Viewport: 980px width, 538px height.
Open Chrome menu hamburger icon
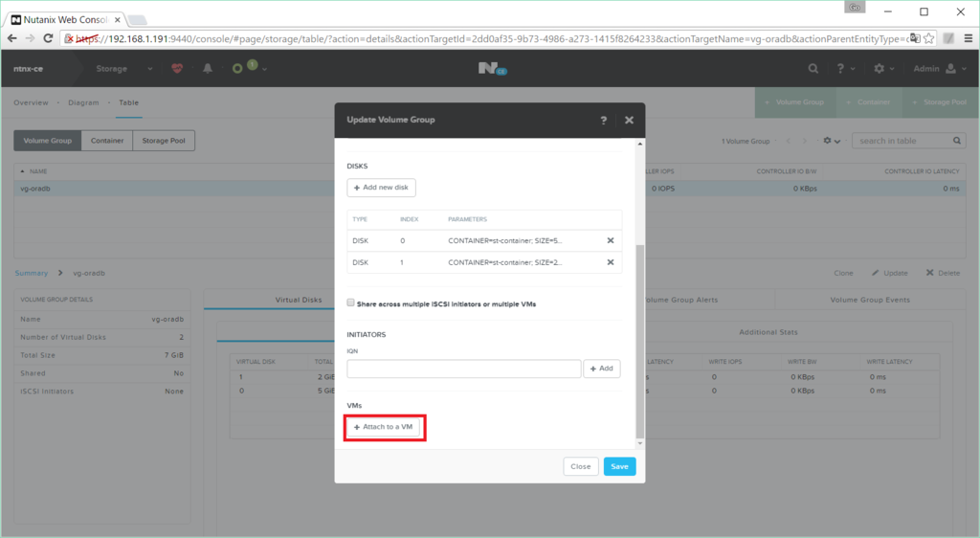click(969, 38)
